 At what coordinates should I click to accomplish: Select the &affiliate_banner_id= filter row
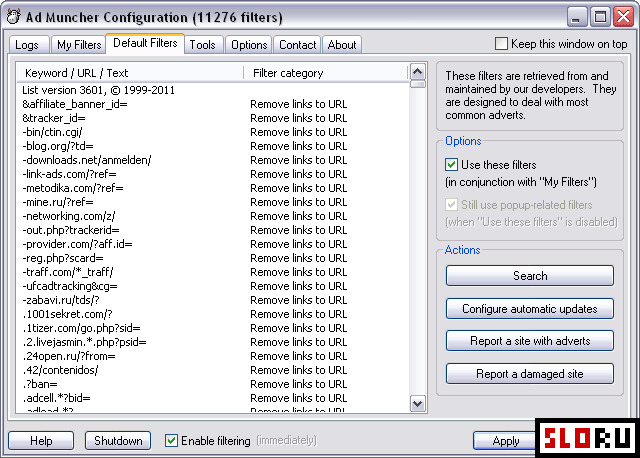coord(212,104)
